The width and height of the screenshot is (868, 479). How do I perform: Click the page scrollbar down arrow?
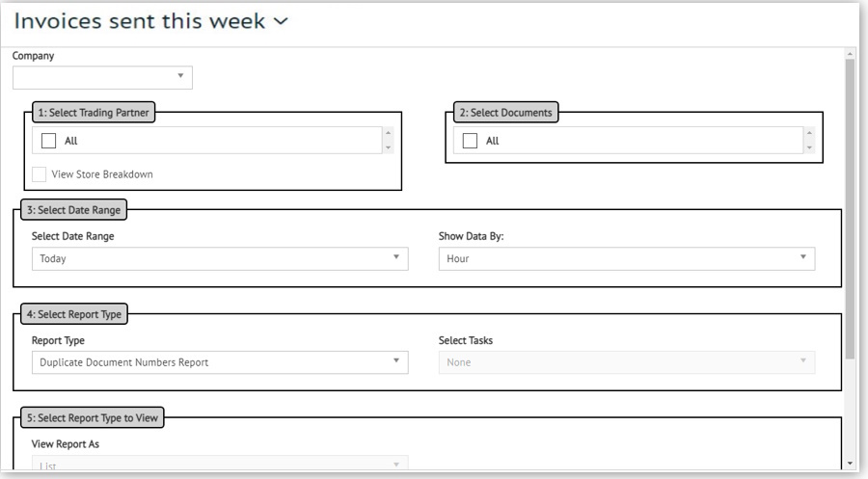click(850, 464)
